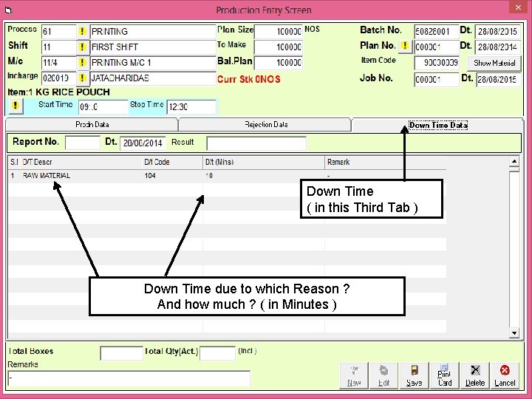Click window system icon in title bar
532x399 pixels.
(7, 10)
